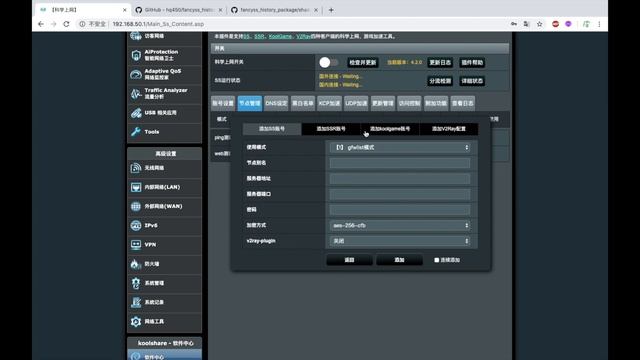The image size is (640, 360).
Task: Open the v2ray-plugin dropdown
Action: click(400, 241)
